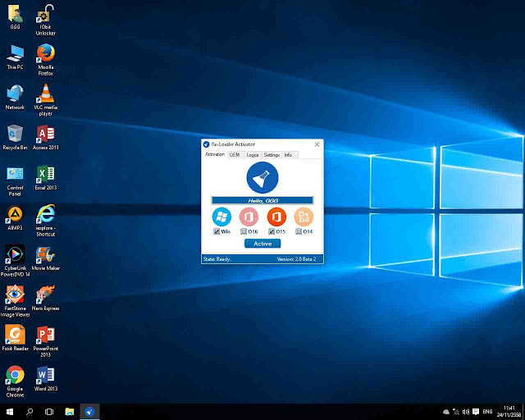Switch to the Settings tab
Image resolution: width=525 pixels, height=420 pixels.
[x=272, y=155]
